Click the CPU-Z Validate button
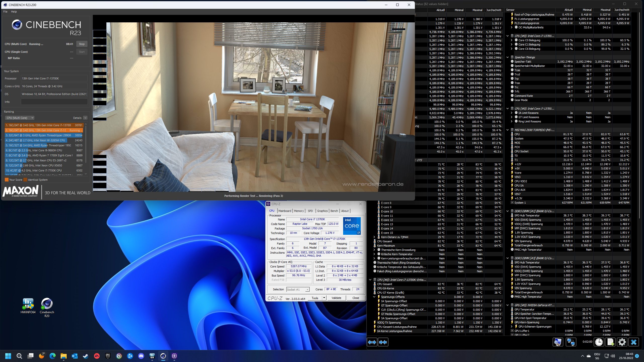The height and width of the screenshot is (362, 644). coord(336,298)
